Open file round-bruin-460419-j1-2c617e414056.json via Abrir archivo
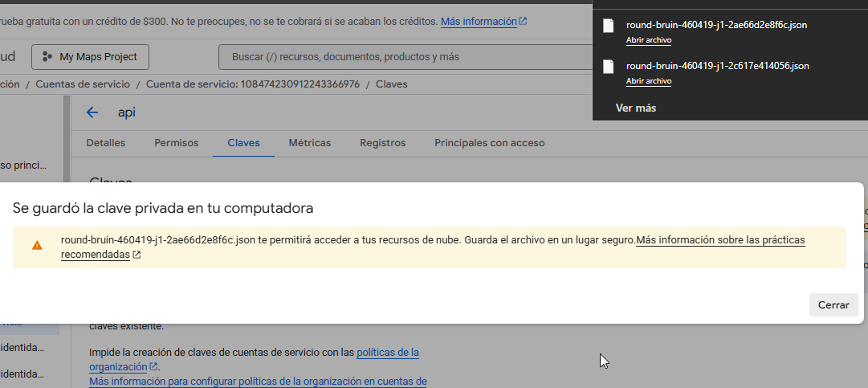Viewport: 868px width, 388px height. (x=648, y=81)
